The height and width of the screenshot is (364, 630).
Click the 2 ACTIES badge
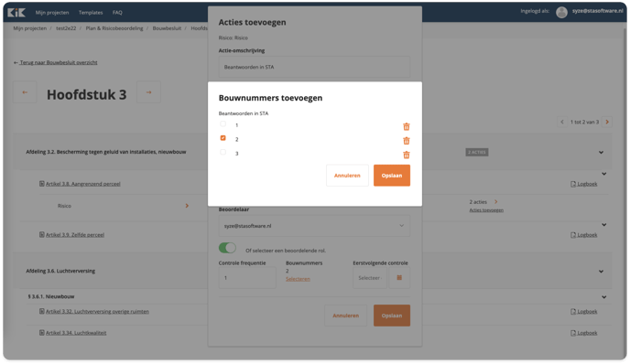point(477,153)
